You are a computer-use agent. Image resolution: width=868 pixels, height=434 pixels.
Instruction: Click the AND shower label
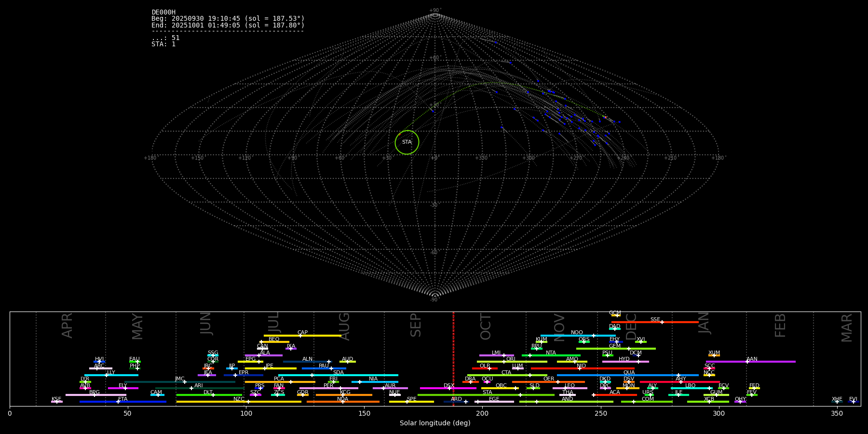coord(567,399)
